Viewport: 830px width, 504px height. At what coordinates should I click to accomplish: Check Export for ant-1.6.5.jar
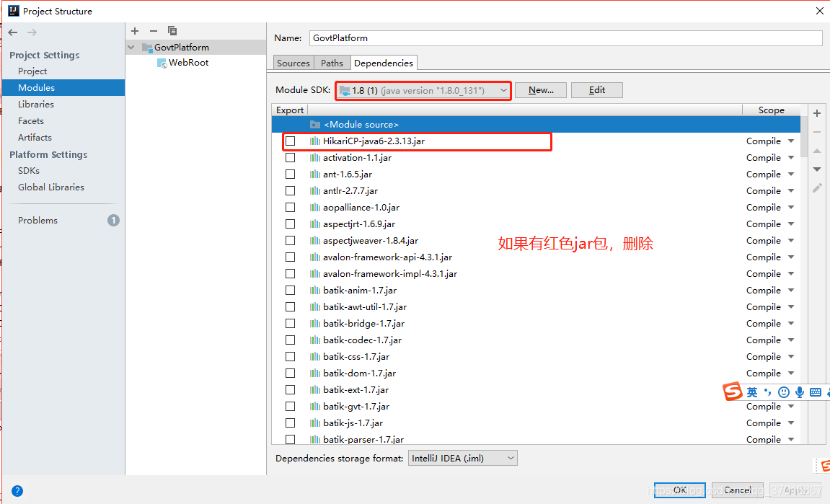(290, 174)
